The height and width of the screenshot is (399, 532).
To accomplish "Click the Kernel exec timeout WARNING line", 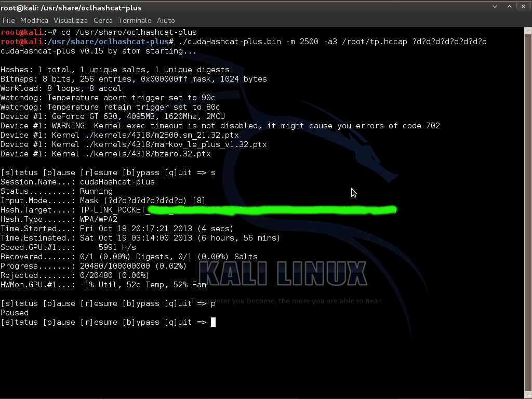I will pos(220,126).
